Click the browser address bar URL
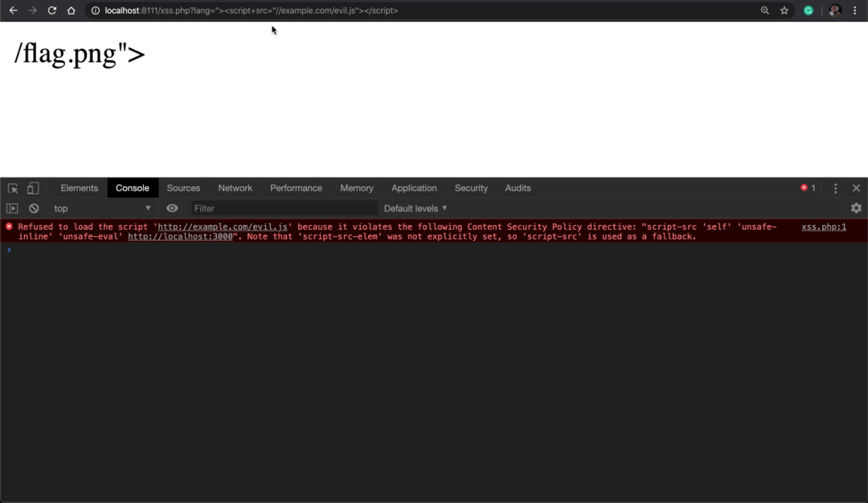The width and height of the screenshot is (868, 503). [252, 10]
